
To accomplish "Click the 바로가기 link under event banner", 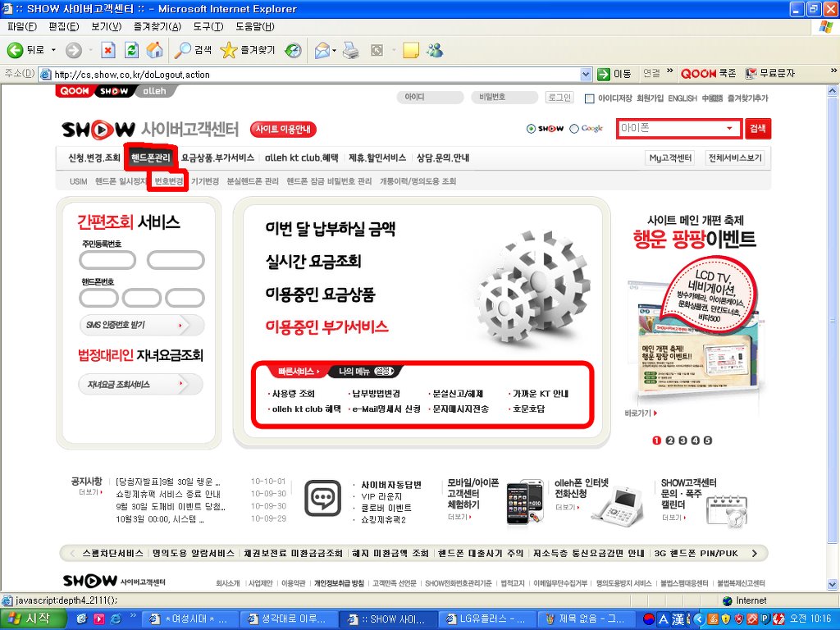I will pos(641,413).
